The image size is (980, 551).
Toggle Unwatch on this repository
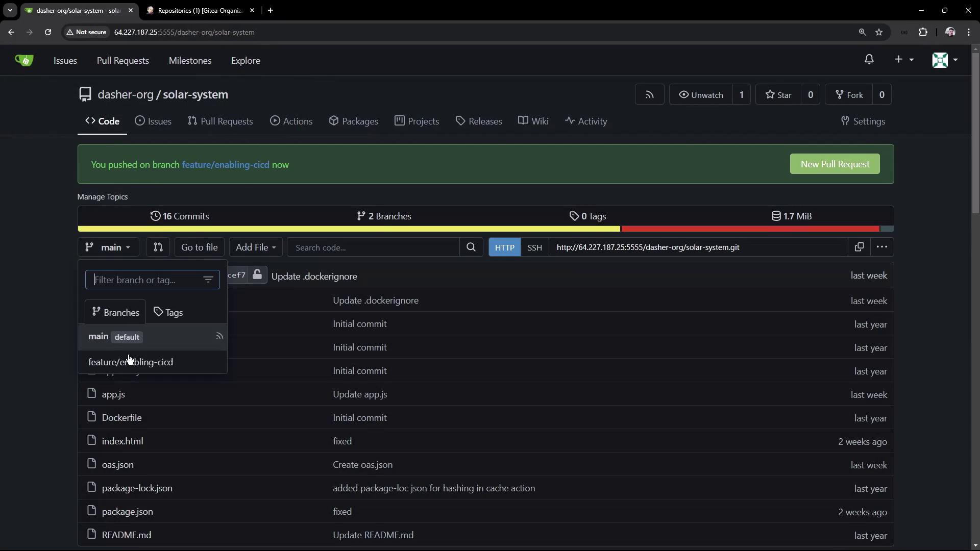point(700,95)
